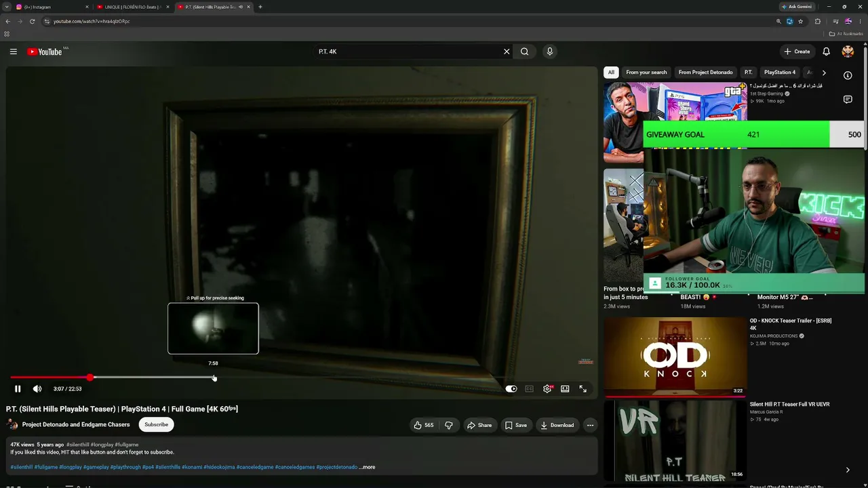Select the PlayStation 4 filter chip
Image resolution: width=868 pixels, height=488 pixels.
pos(780,73)
